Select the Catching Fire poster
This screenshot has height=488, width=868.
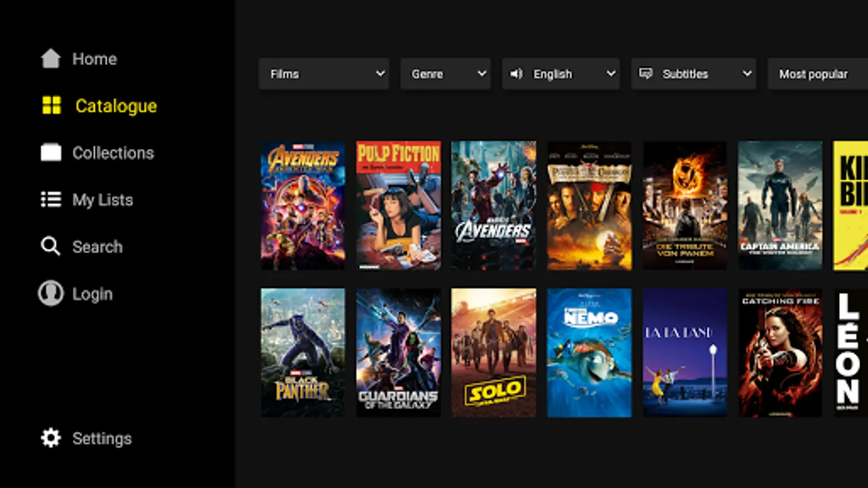pos(780,352)
